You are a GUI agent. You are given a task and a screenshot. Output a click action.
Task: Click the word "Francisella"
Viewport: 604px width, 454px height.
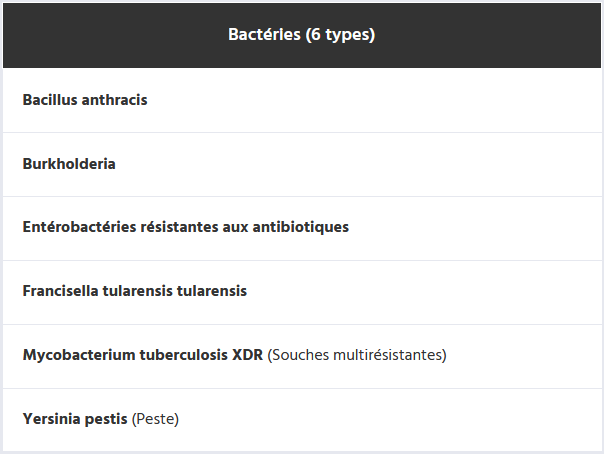click(x=62, y=291)
